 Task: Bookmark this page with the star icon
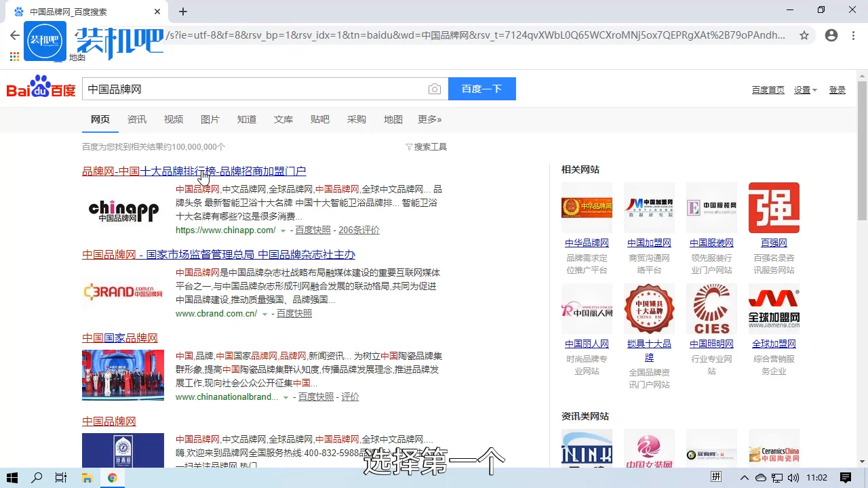804,36
